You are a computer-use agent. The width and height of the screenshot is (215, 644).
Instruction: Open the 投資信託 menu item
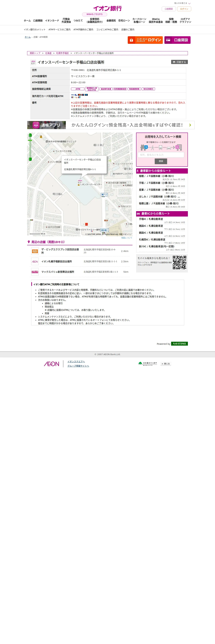pyautogui.click(x=95, y=21)
